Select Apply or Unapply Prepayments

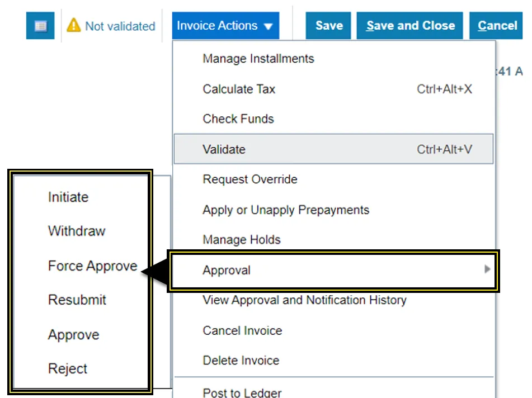[286, 210]
